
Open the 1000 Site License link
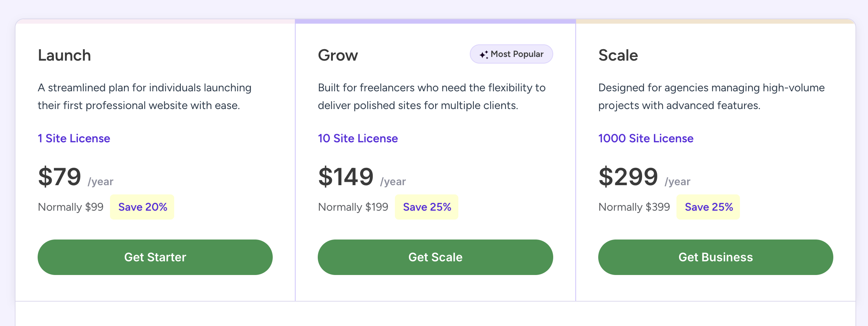tap(646, 138)
